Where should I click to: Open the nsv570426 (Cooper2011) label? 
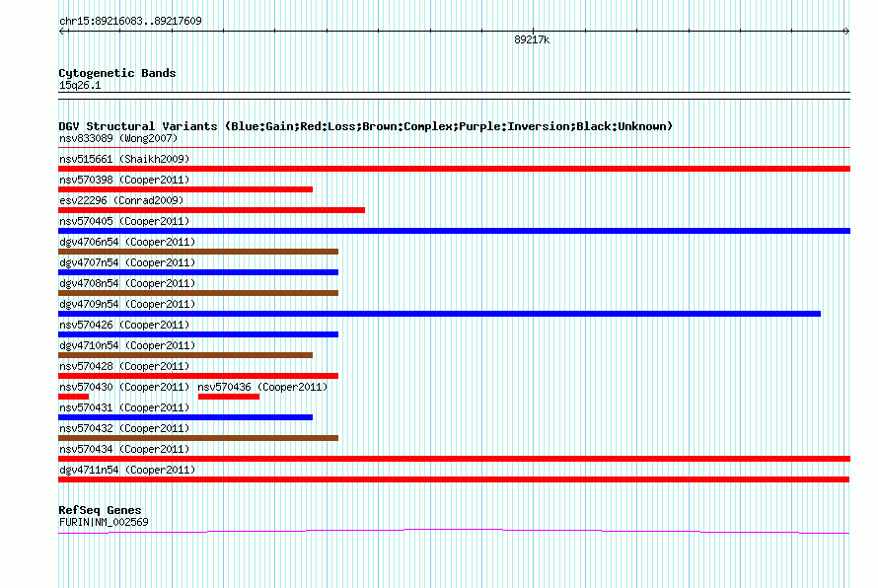pyautogui.click(x=124, y=325)
